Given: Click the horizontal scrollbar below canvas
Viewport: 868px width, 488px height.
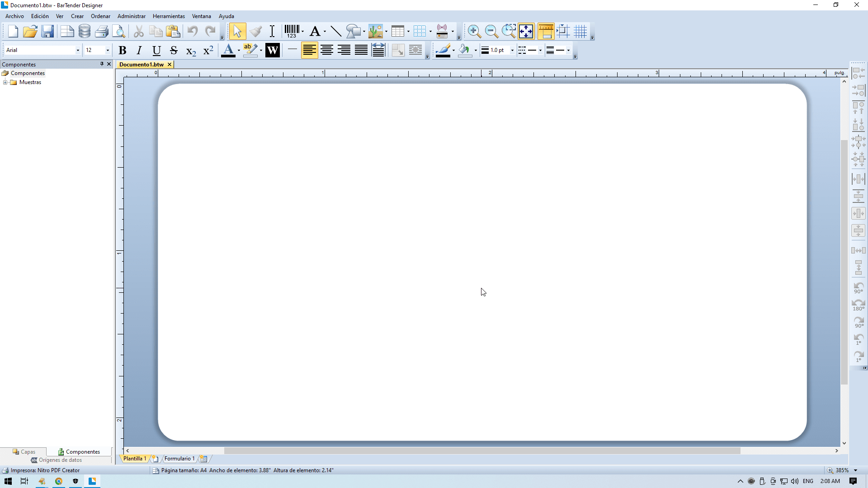Looking at the screenshot, I should click(482, 450).
